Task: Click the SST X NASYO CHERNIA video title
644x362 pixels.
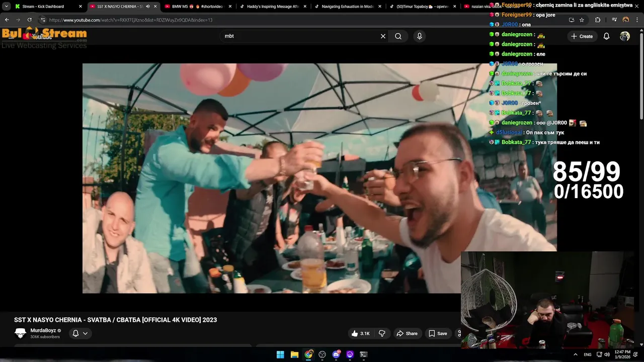Action: coord(115,320)
